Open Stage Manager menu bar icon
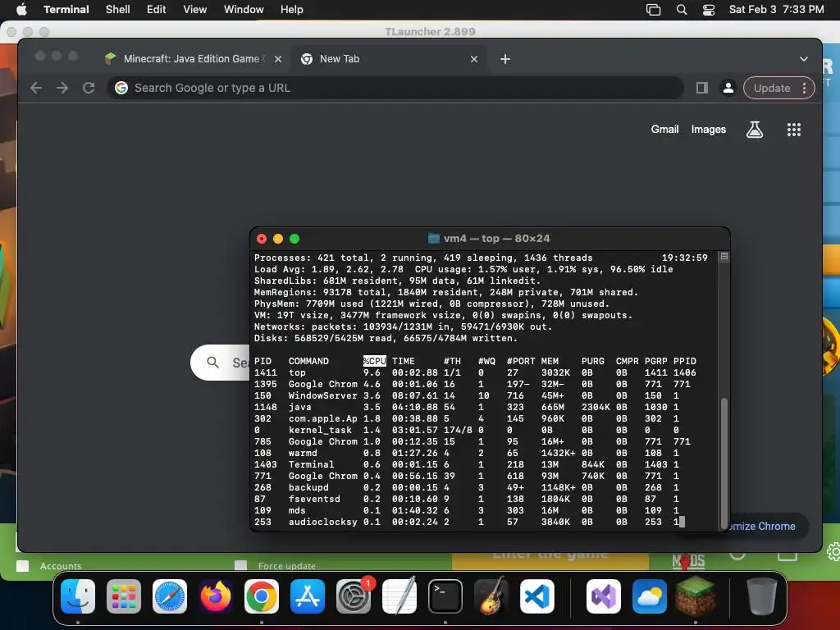Viewport: 840px width, 630px height. coord(654,10)
